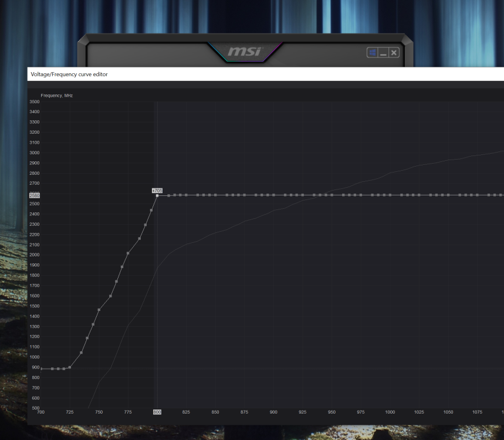Select flat-line curve point at 975 mV
This screenshot has height=440, width=504.
[x=361, y=195]
